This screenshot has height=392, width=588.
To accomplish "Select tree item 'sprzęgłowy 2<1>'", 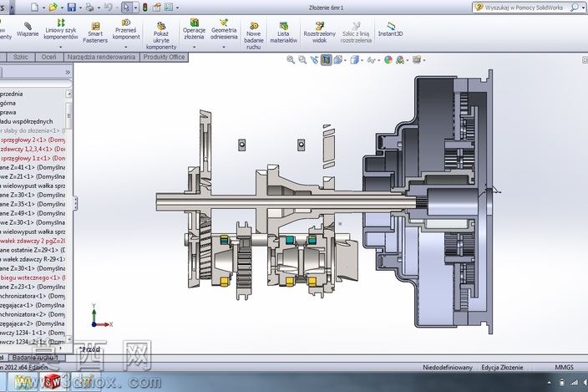I will point(33,140).
